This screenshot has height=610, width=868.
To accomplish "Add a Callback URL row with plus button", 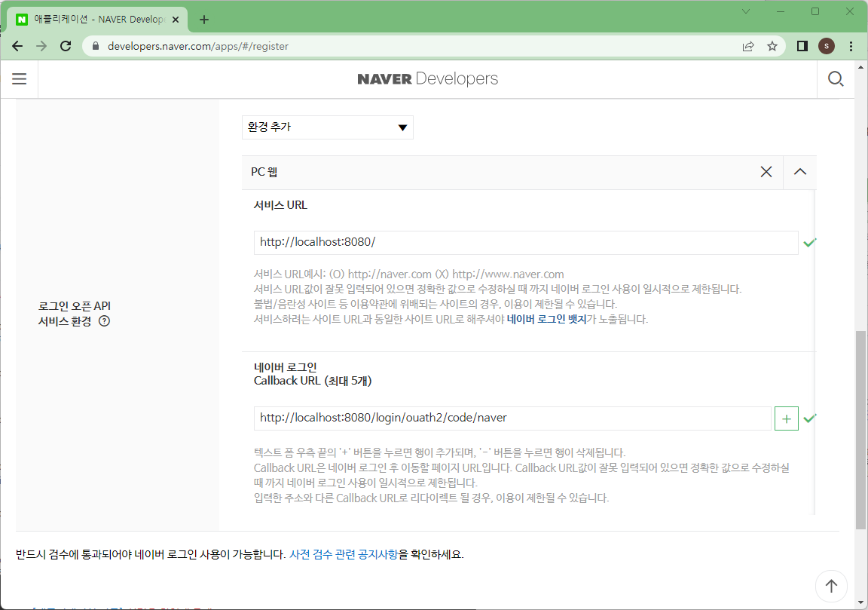I will point(787,418).
